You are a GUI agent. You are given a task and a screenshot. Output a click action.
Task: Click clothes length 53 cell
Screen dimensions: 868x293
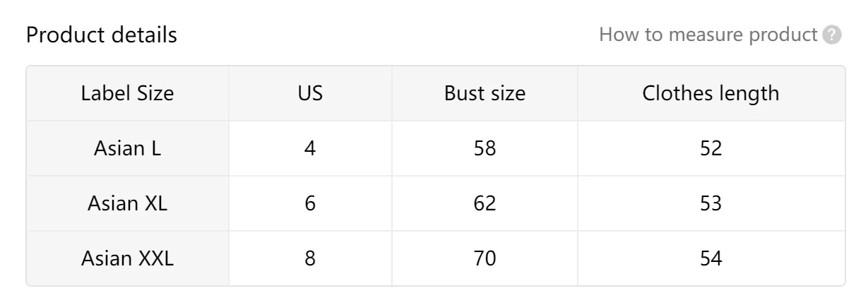(x=711, y=203)
